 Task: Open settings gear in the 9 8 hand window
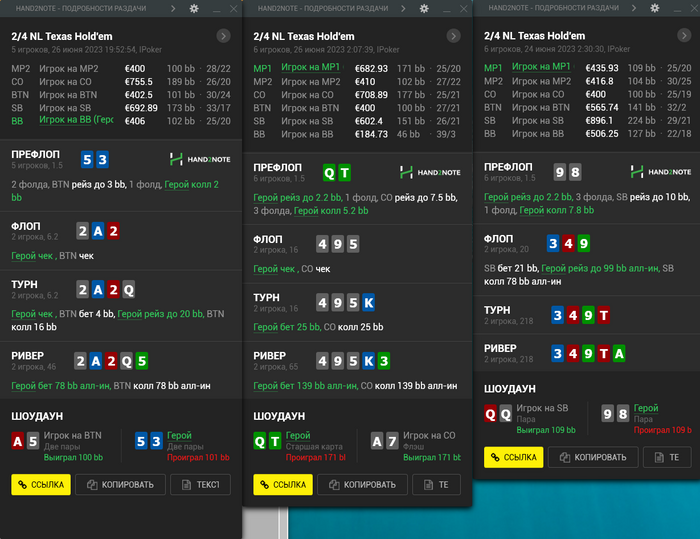point(654,8)
